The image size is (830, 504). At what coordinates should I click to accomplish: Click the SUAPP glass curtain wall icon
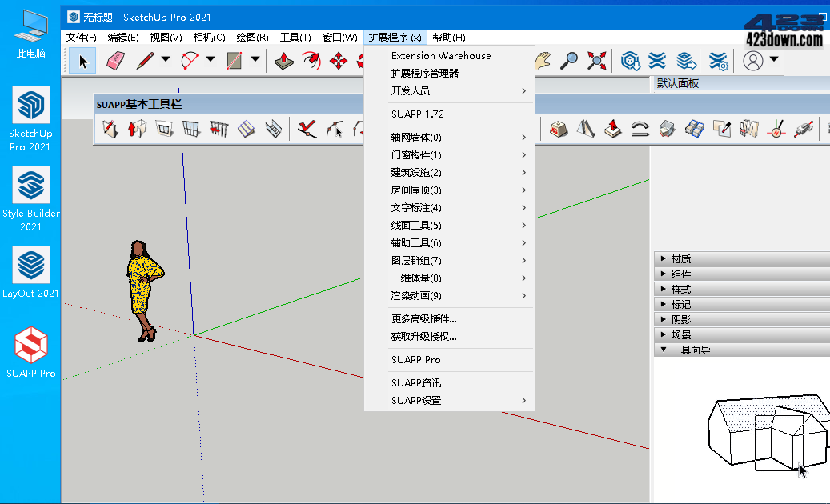click(x=191, y=129)
